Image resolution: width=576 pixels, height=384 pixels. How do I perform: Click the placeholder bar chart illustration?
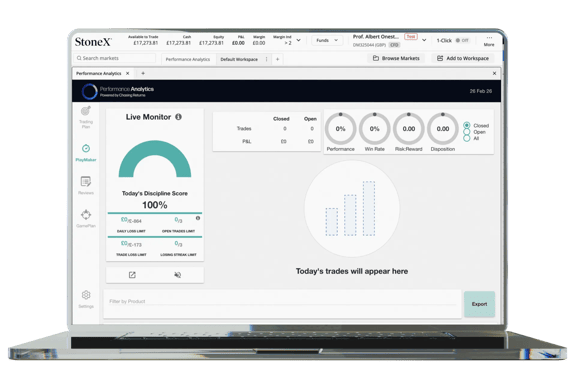tap(351, 208)
